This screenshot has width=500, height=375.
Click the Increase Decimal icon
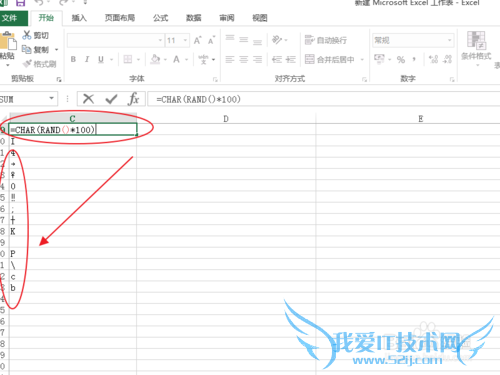point(434,60)
